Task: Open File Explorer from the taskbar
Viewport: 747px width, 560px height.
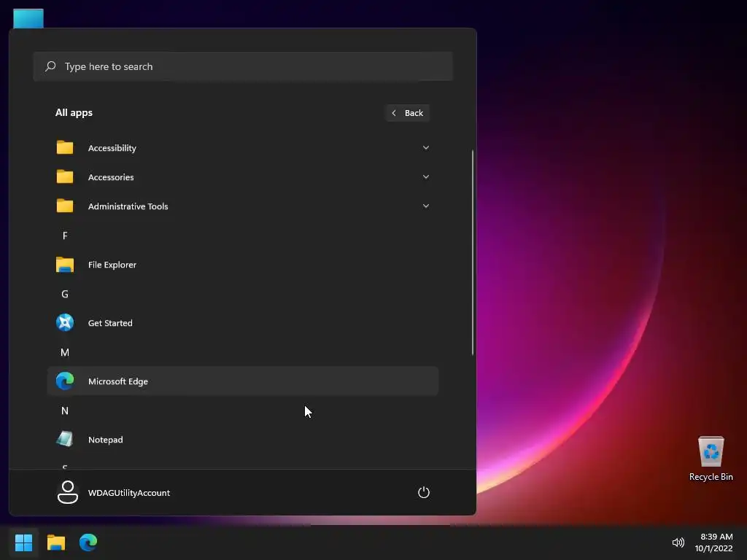Action: click(x=55, y=542)
